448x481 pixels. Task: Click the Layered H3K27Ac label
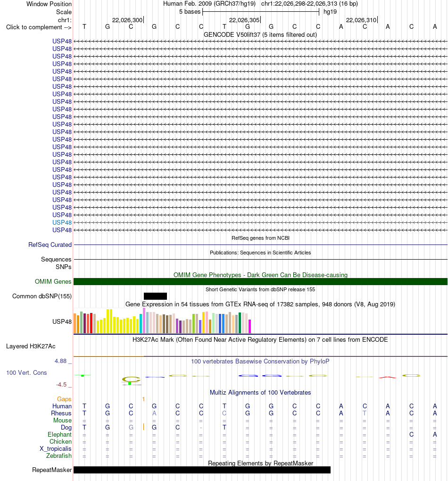point(31,346)
